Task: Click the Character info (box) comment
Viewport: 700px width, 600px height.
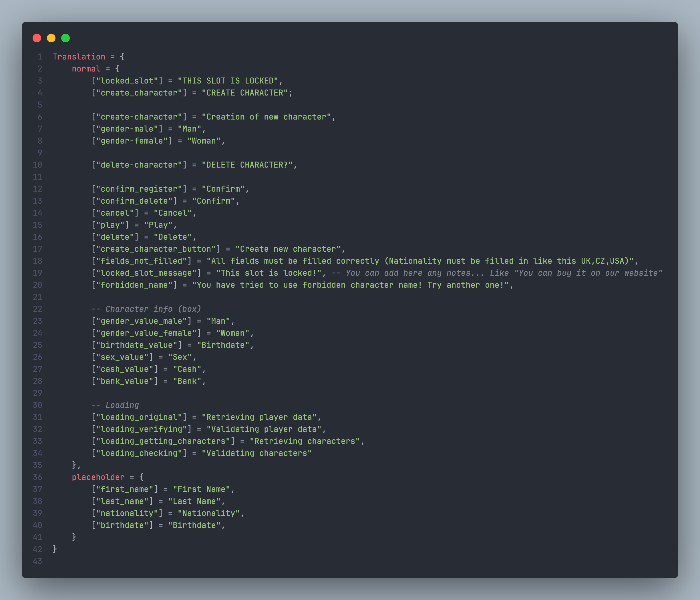Action: [x=146, y=309]
